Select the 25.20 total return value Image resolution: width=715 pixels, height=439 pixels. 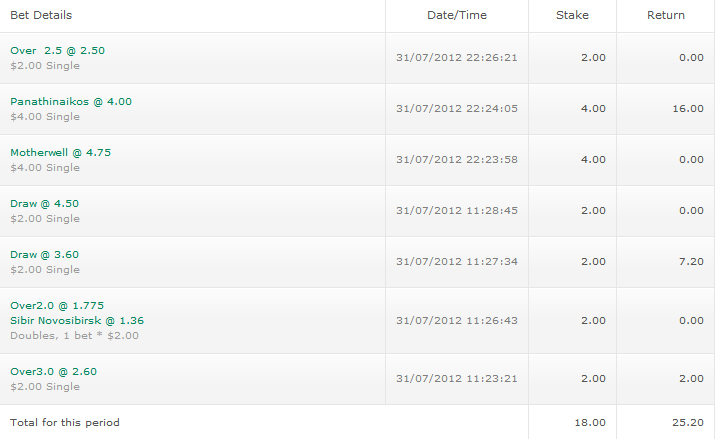[688, 422]
